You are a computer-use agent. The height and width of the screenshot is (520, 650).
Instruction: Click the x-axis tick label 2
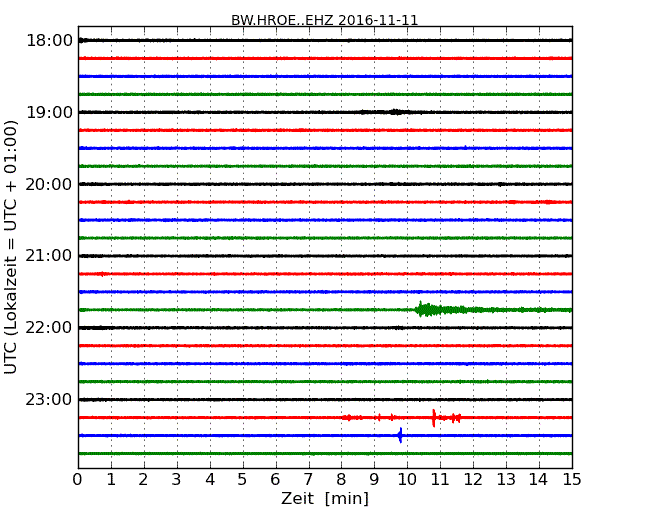point(143,479)
